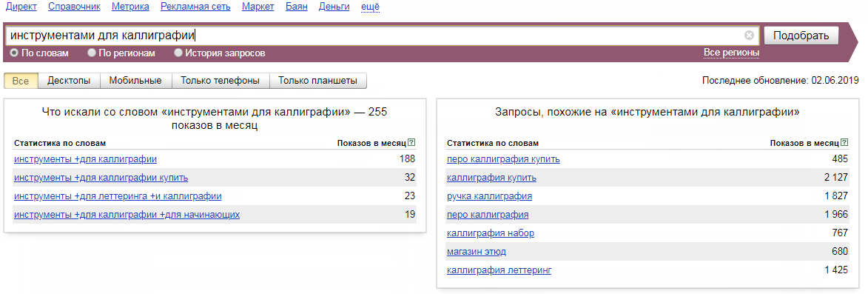868x294 pixels.
Task: Select the 'По регионам' radio option
Action: [x=92, y=53]
